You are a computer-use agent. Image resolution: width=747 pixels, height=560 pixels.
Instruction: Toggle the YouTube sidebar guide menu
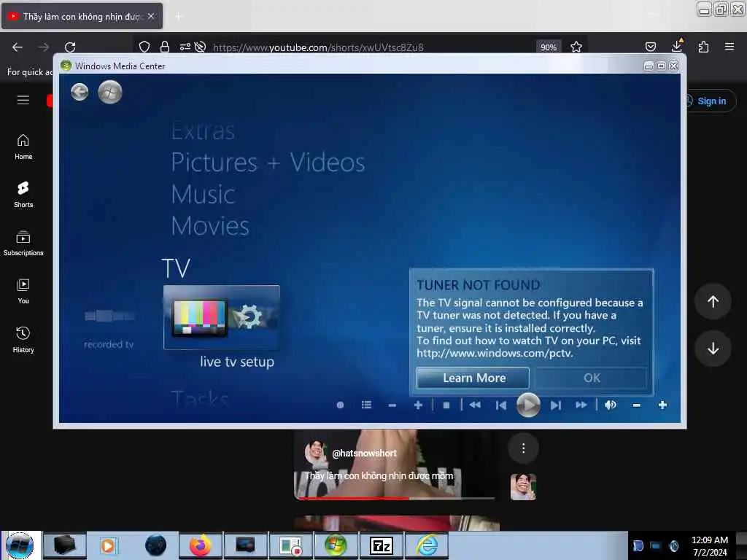tap(23, 100)
